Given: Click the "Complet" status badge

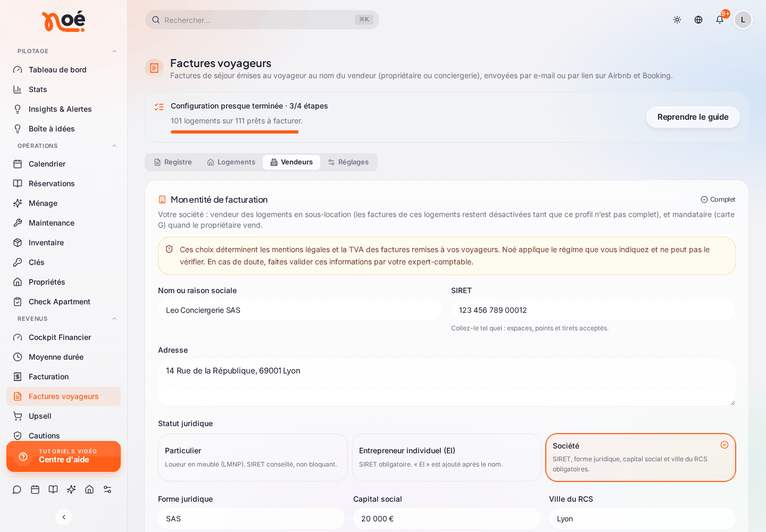Looking at the screenshot, I should pyautogui.click(x=718, y=199).
